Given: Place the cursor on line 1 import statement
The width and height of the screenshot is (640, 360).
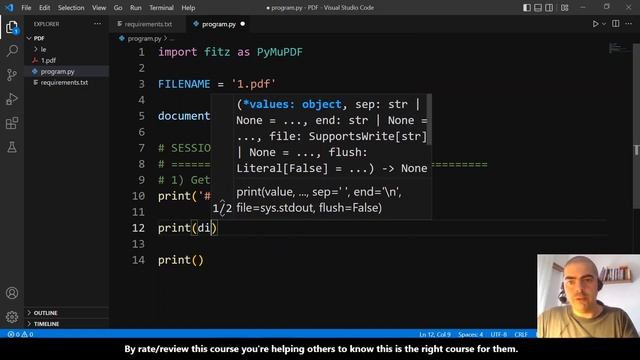Looking at the screenshot, I should point(230,52).
